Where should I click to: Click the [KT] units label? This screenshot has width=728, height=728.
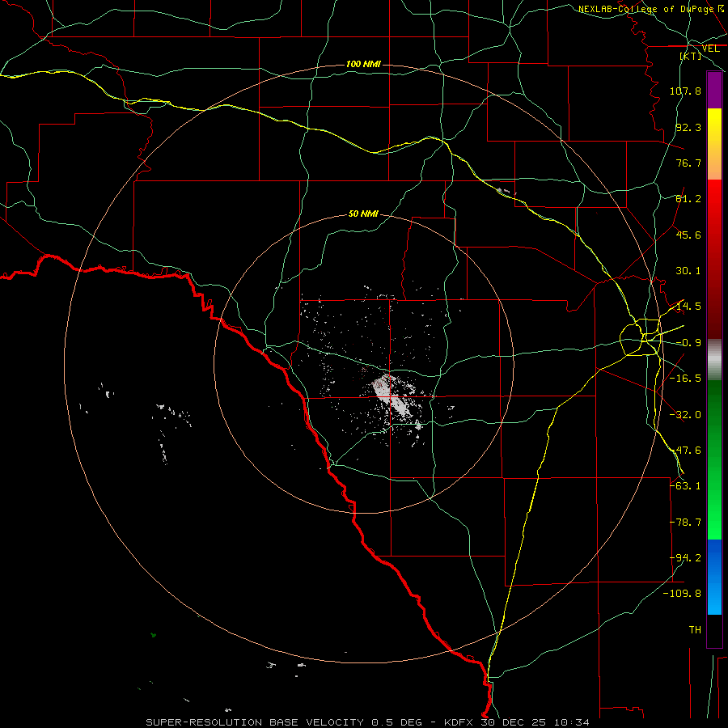coord(691,56)
